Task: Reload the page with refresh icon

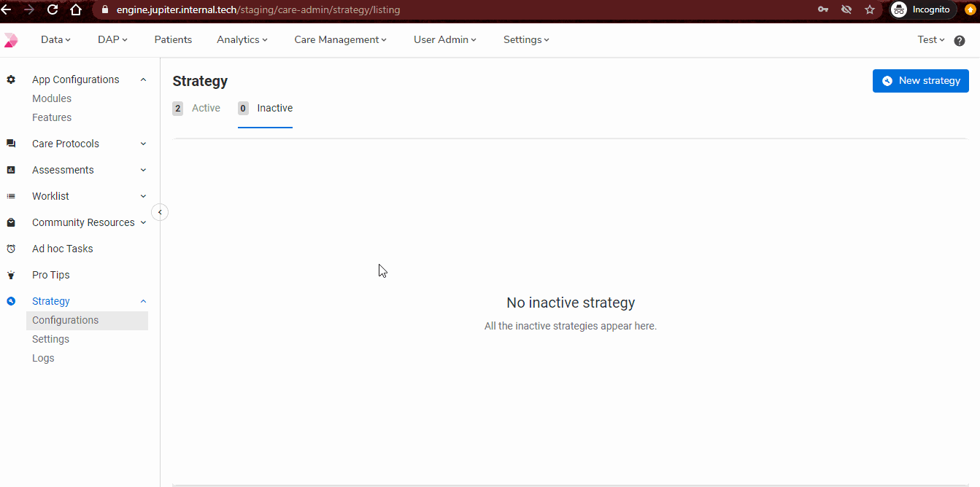Action: tap(53, 10)
